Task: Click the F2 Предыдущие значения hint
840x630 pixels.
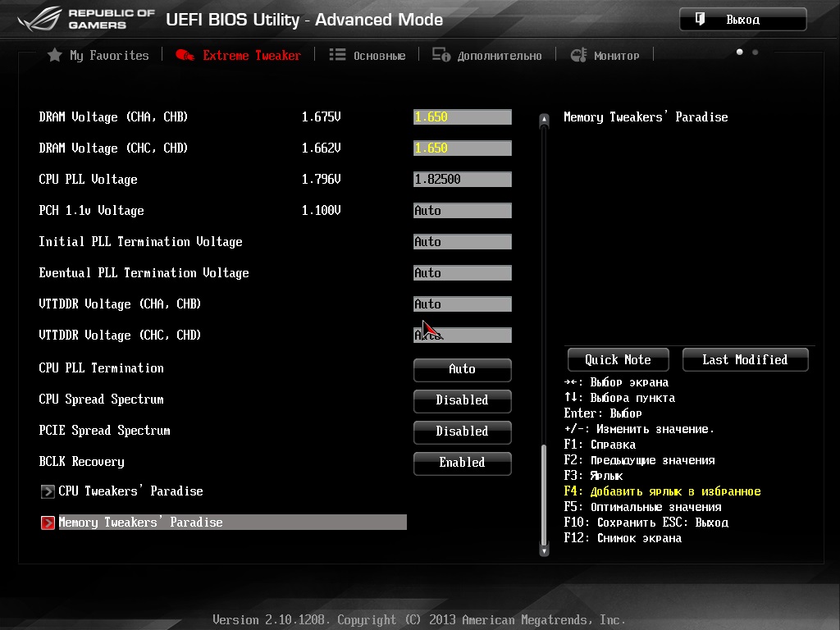Action: click(640, 460)
